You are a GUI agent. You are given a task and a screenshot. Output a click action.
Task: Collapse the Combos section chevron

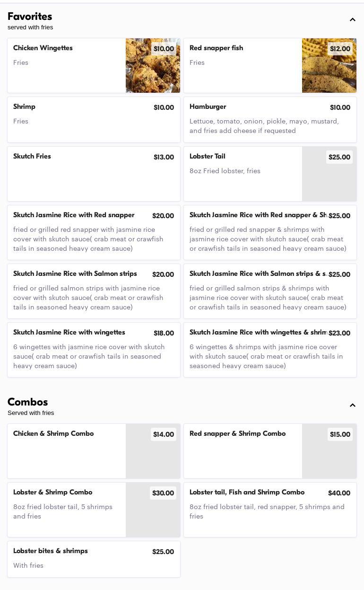click(352, 405)
